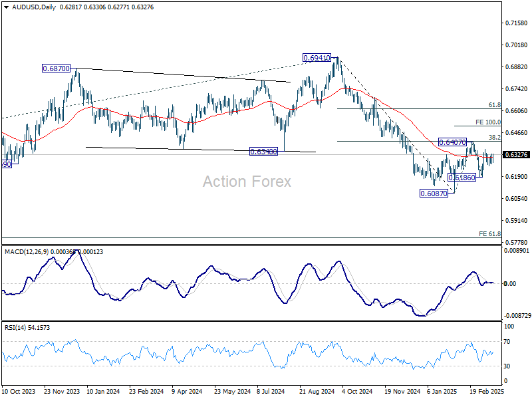The image size is (532, 399).
Task: Click the 0.66060 price axis value
Action: (x=517, y=110)
